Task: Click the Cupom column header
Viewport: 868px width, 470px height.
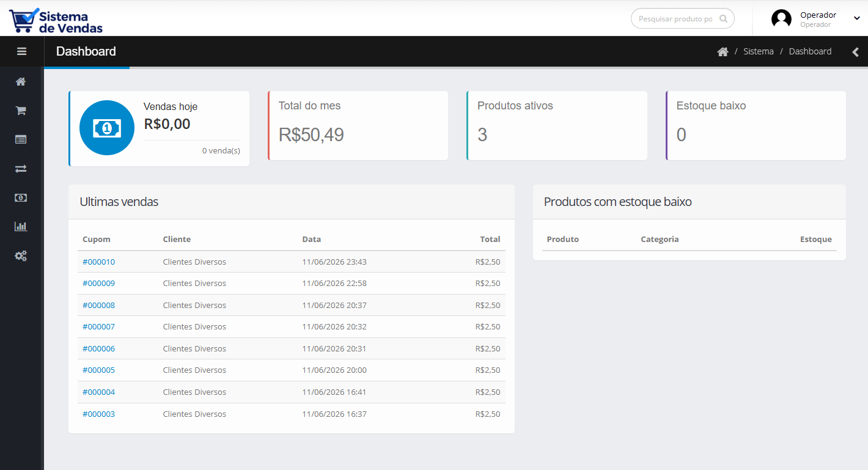Action: click(x=97, y=239)
